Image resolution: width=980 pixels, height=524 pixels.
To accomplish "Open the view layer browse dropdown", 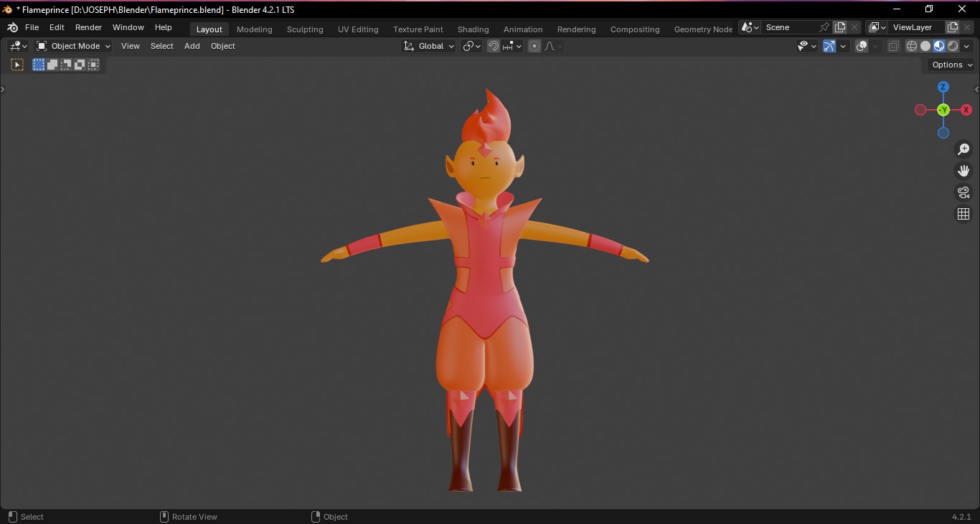I will 877,27.
